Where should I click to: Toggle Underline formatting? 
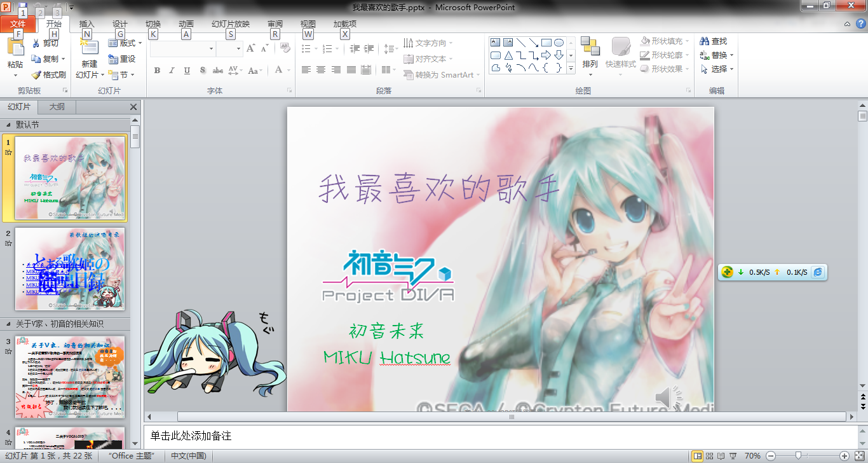click(x=187, y=70)
